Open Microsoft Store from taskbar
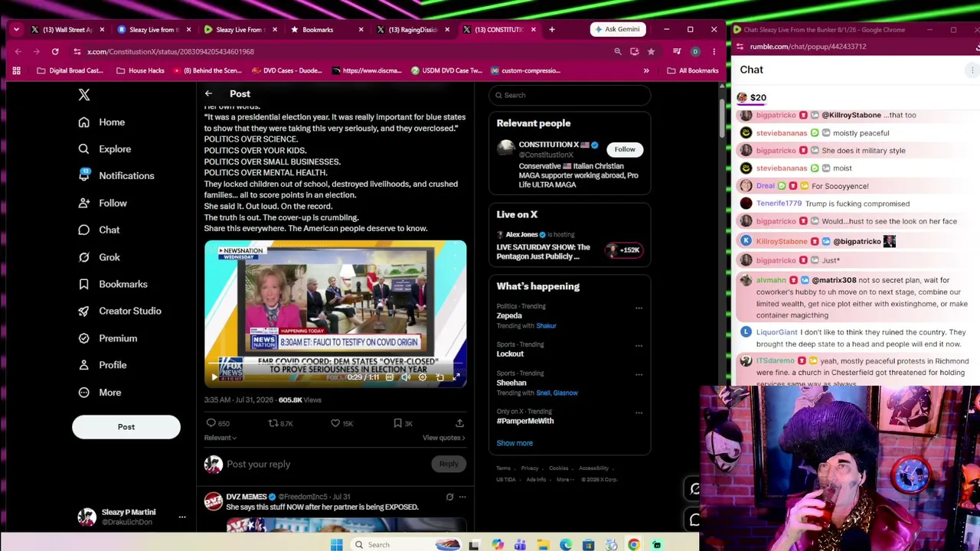The width and height of the screenshot is (980, 551). (588, 545)
